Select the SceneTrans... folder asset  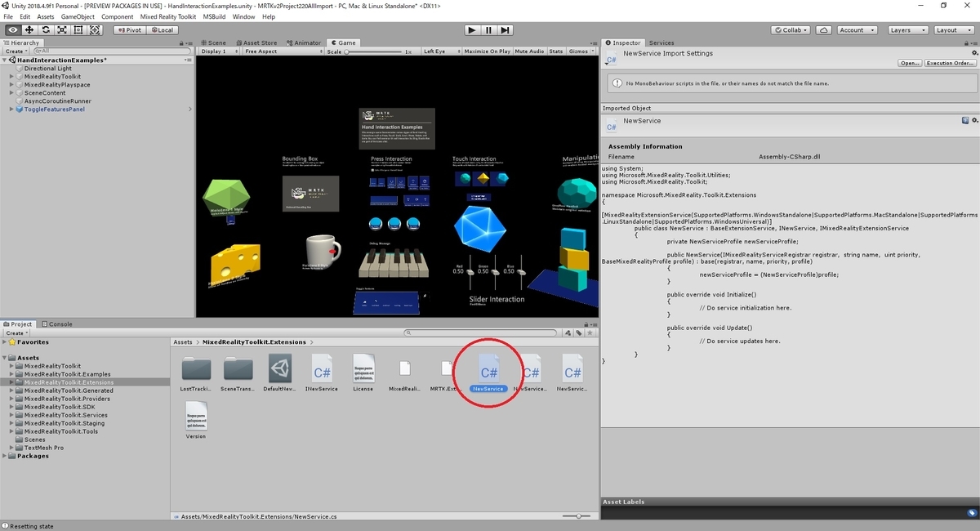pos(238,374)
